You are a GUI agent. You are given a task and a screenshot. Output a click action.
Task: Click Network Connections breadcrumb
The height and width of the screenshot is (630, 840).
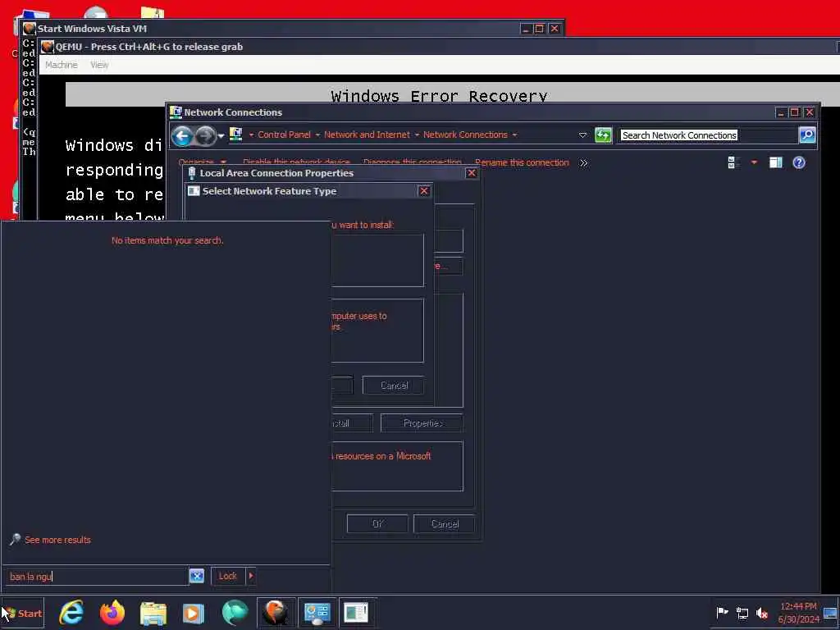[465, 135]
